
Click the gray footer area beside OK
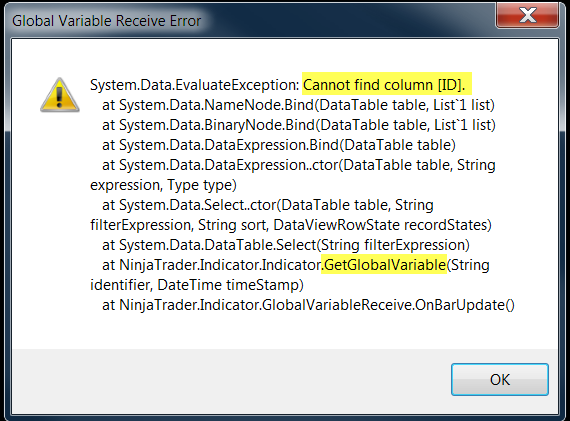[231, 380]
